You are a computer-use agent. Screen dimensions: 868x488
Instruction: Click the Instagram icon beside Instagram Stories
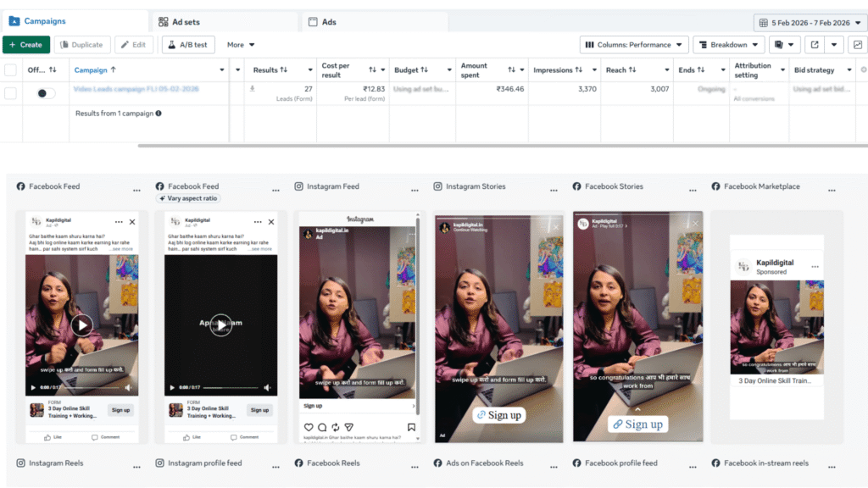pyautogui.click(x=438, y=186)
